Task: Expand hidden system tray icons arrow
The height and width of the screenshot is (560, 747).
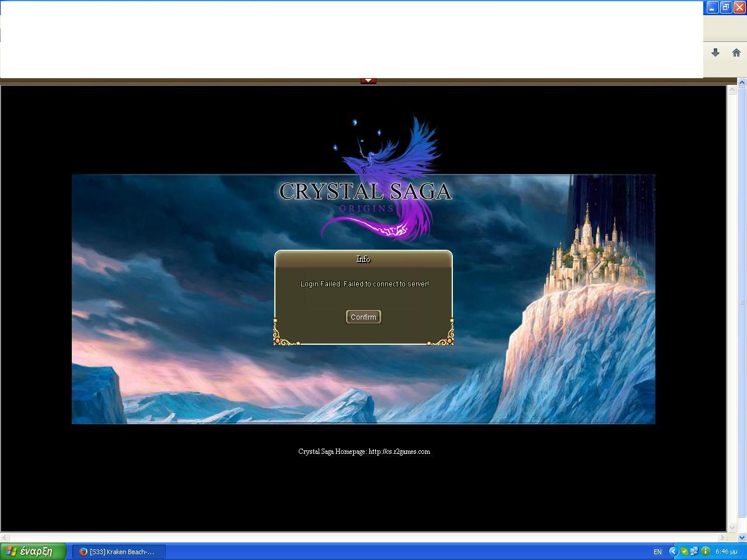Action: point(673,551)
